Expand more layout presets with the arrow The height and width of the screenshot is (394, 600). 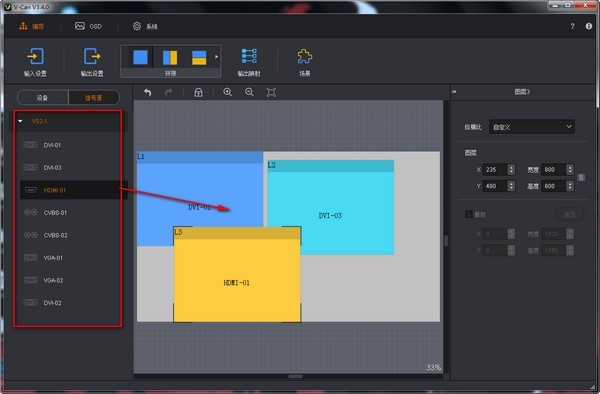click(x=217, y=57)
